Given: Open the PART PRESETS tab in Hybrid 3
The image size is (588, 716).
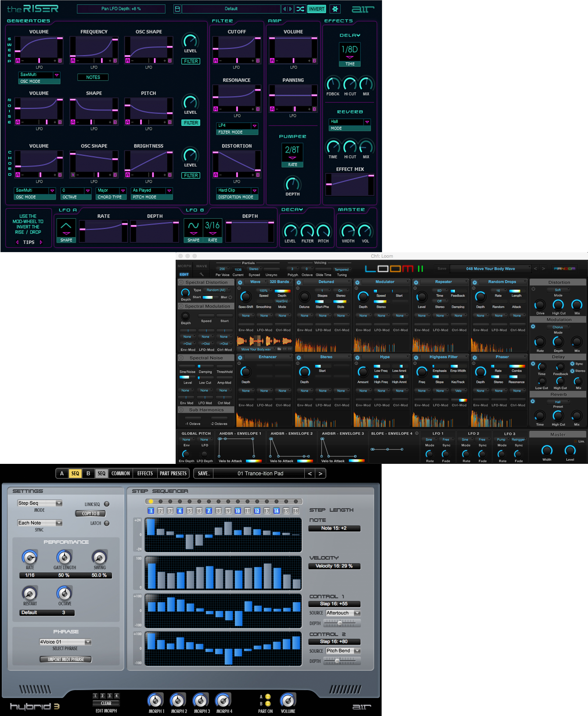Looking at the screenshot, I should 173,473.
